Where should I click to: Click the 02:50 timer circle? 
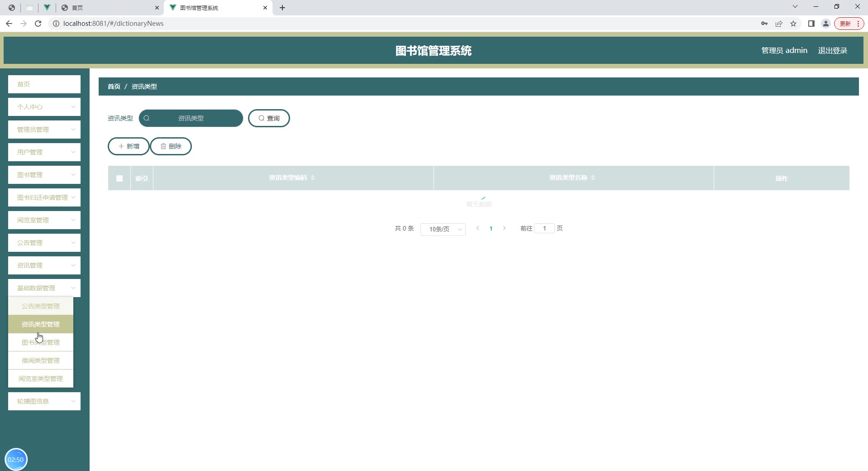16,459
